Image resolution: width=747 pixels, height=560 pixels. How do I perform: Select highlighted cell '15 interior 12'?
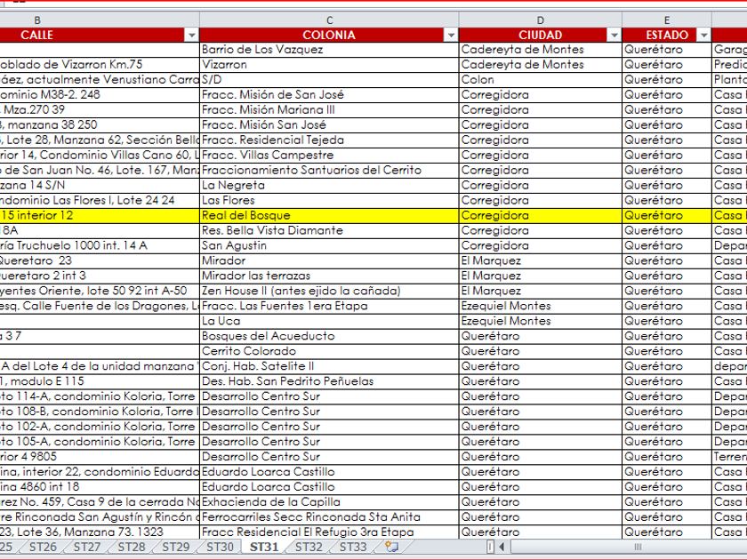point(99,215)
